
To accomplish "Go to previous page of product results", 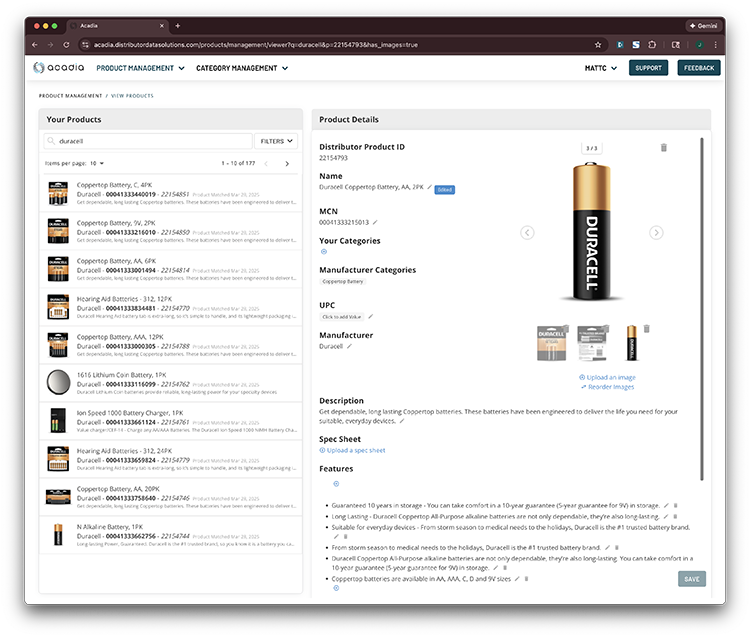I will click(266, 164).
